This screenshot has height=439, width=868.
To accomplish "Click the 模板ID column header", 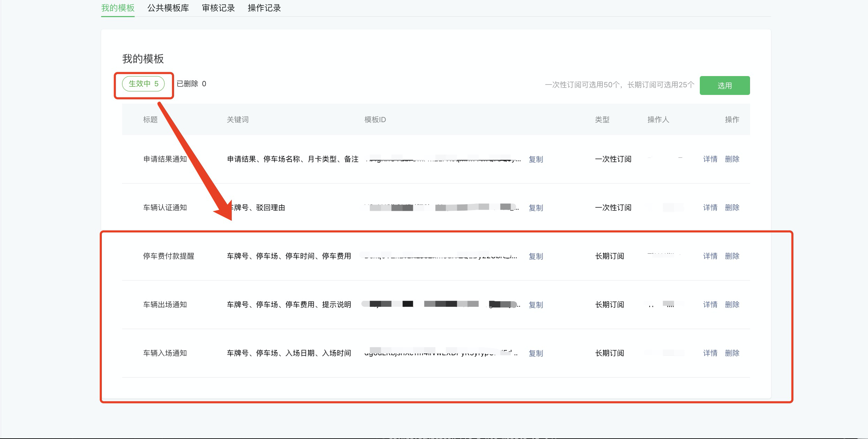I will [375, 120].
